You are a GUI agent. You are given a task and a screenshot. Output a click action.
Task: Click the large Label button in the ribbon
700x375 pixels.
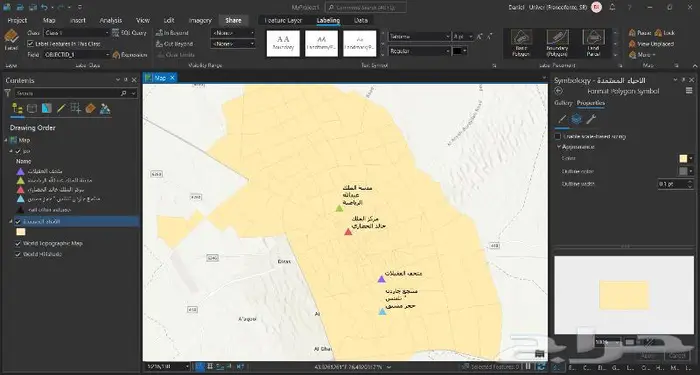11,40
